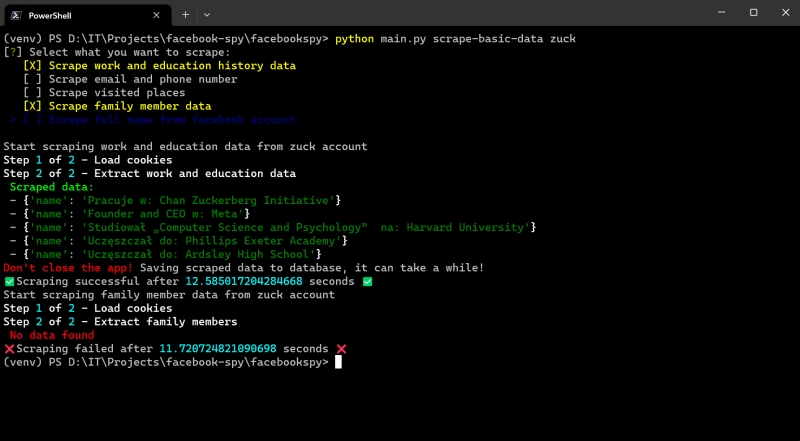Minimize the terminal window
800x441 pixels.
pyautogui.click(x=721, y=13)
